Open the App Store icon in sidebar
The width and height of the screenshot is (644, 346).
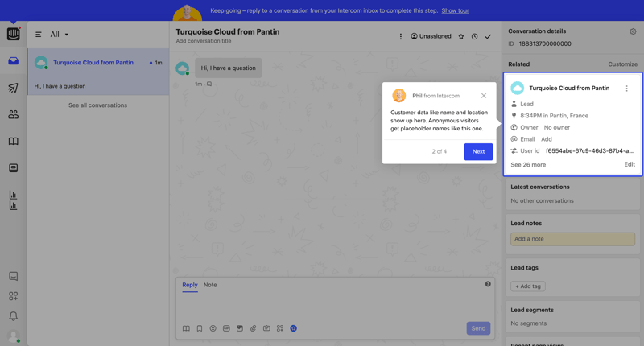click(x=13, y=296)
